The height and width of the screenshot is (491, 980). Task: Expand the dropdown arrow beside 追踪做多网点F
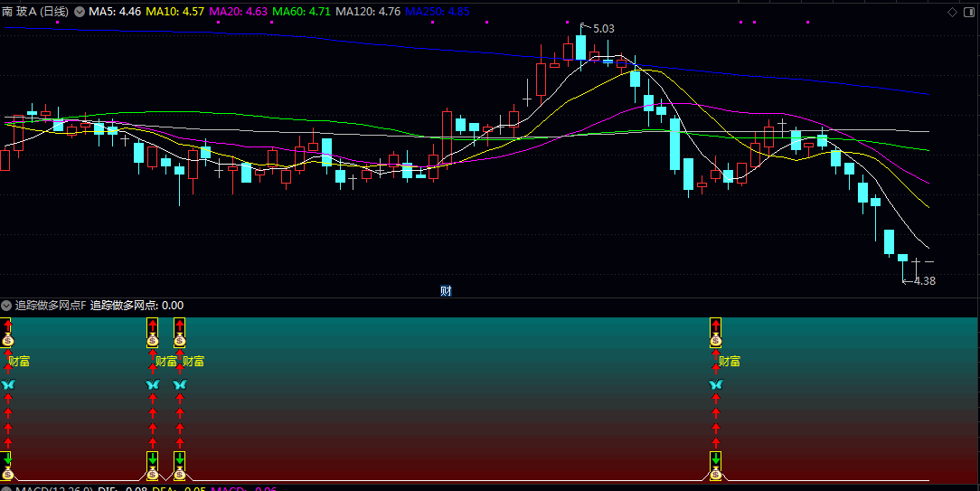pyautogui.click(x=7, y=306)
